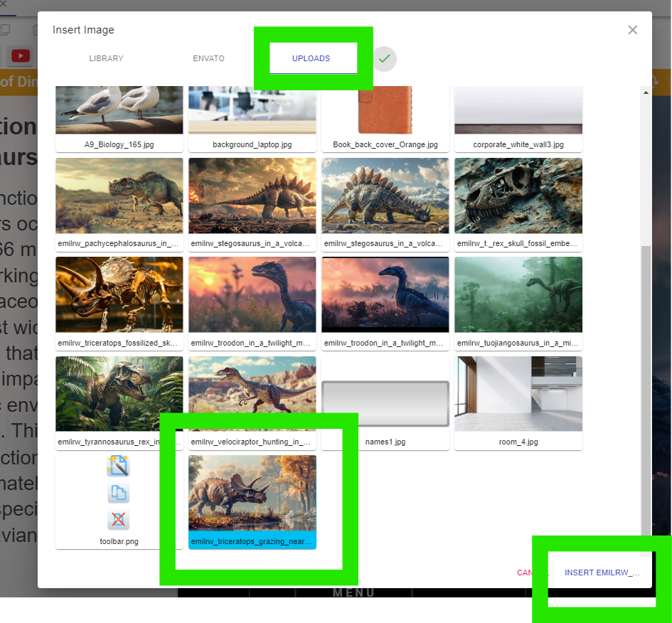Click the green checkmark icon beside Uploads
The width and height of the screenshot is (672, 623).
(385, 59)
